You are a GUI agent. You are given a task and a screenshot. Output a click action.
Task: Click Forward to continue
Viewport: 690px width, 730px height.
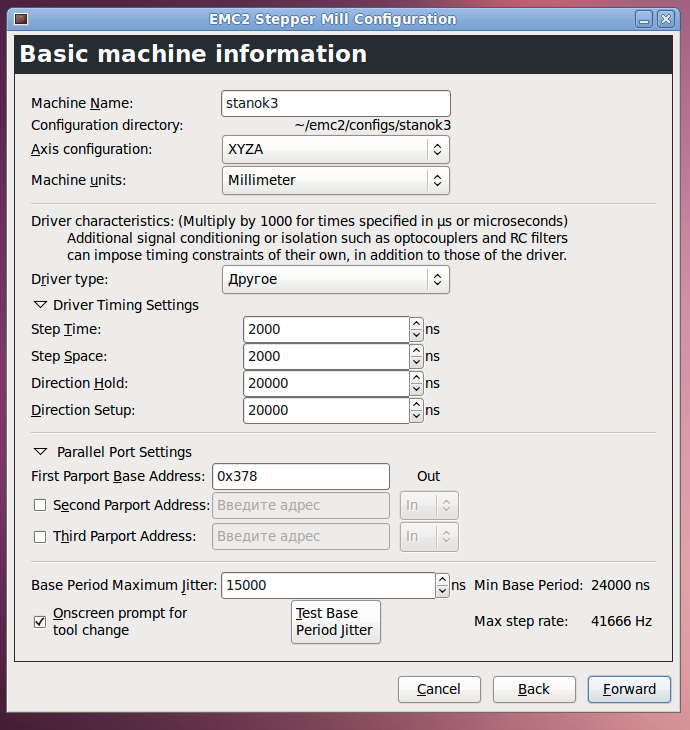point(629,689)
